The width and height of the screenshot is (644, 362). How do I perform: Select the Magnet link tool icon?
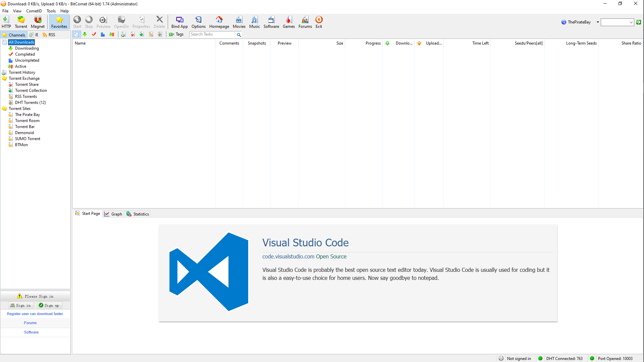click(x=37, y=22)
